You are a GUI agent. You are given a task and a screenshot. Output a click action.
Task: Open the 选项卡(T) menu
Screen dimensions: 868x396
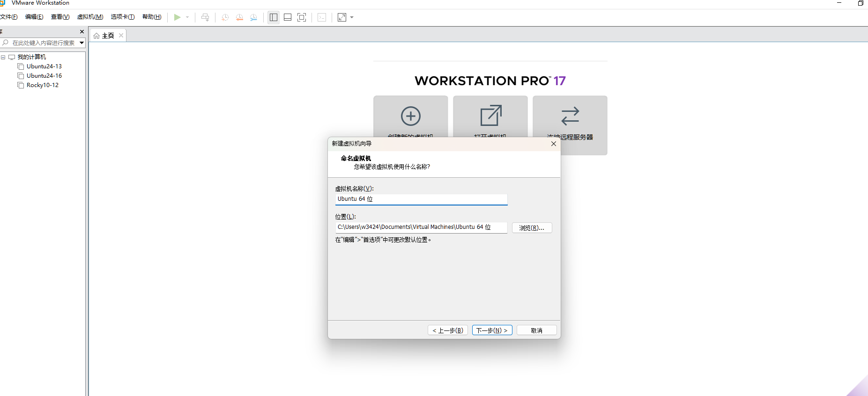click(x=123, y=17)
